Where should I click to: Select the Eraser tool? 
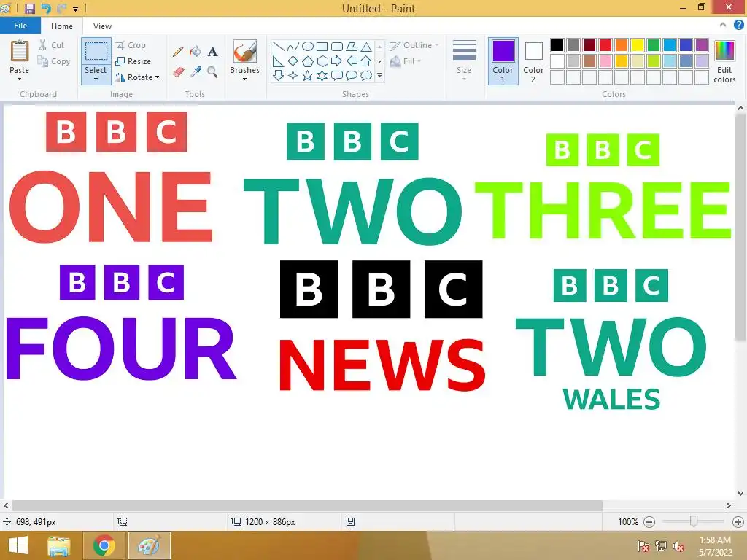pyautogui.click(x=178, y=72)
